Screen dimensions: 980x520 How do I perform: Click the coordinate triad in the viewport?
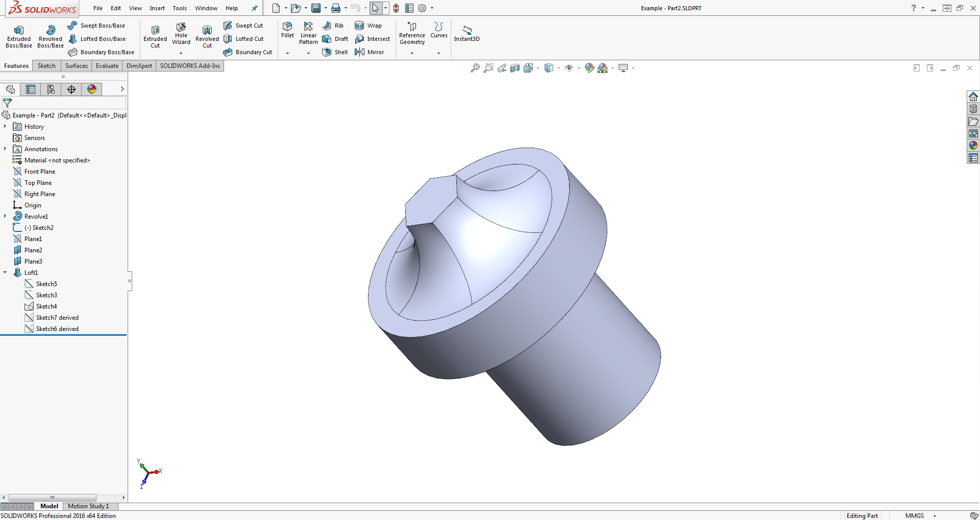(149, 473)
